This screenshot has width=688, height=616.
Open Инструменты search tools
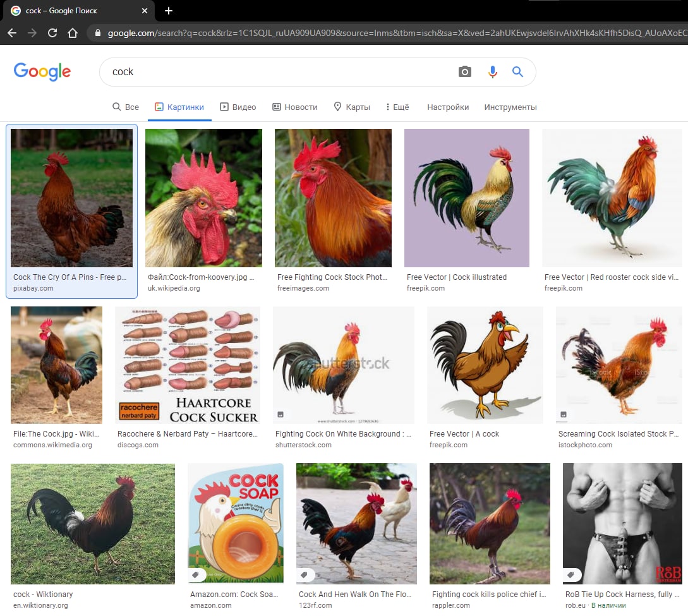pos(510,107)
